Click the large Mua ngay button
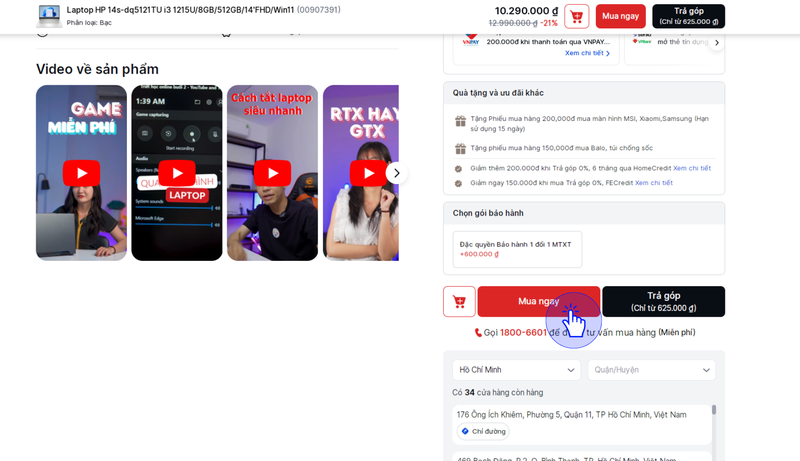 click(x=539, y=301)
